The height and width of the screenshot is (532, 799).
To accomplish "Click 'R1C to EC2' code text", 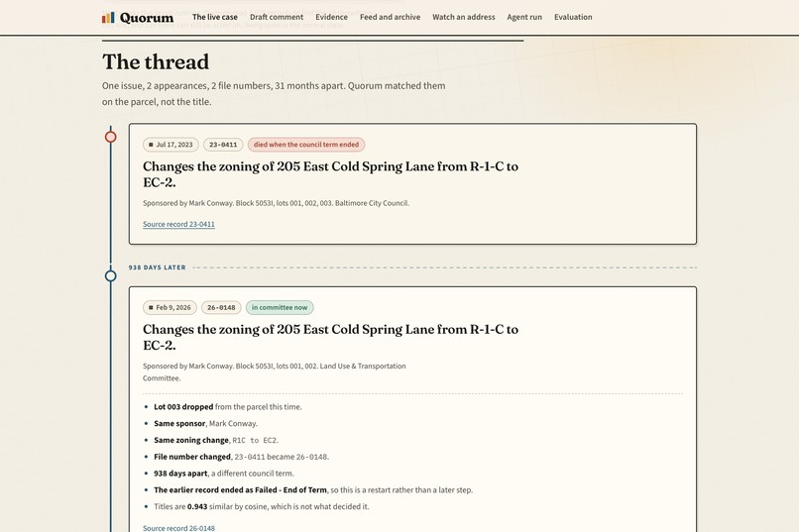I will [255, 441].
